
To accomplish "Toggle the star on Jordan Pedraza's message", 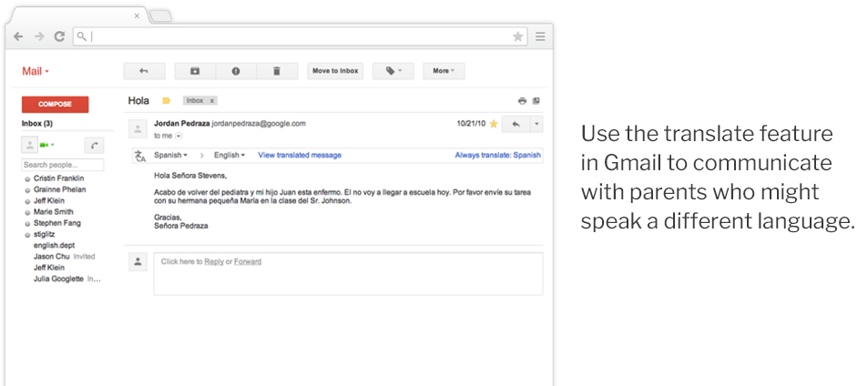I will 494,124.
